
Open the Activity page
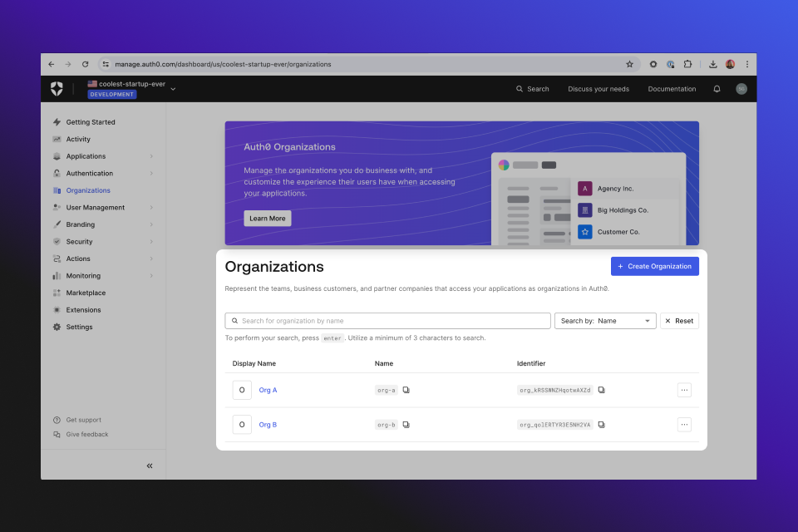78,139
